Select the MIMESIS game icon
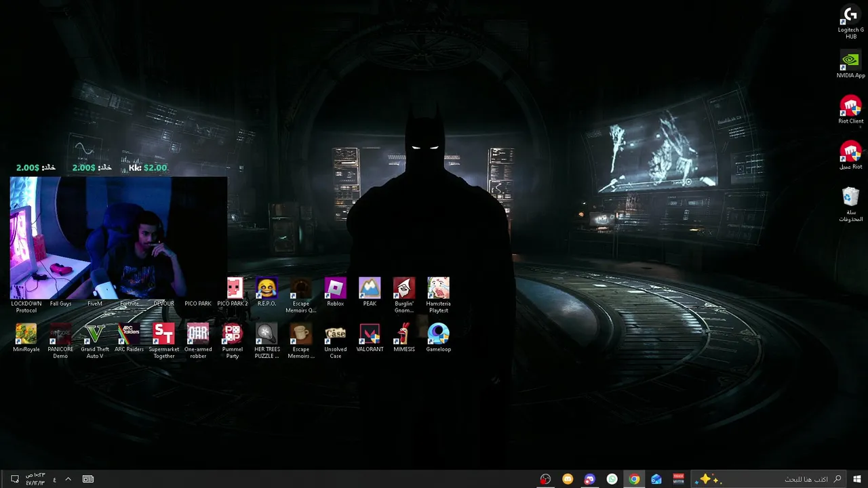The height and width of the screenshot is (488, 868). pos(404,338)
